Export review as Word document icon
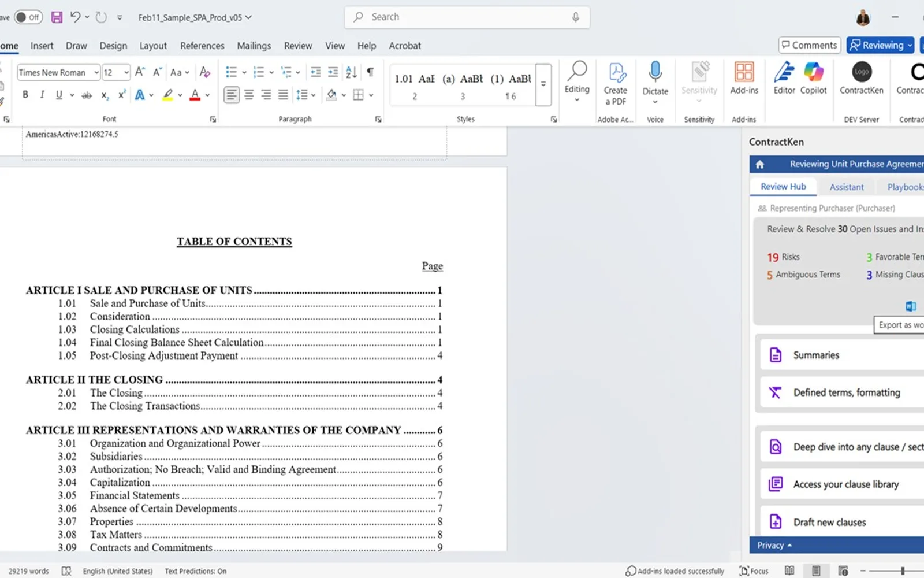This screenshot has width=924, height=578. [x=911, y=306]
